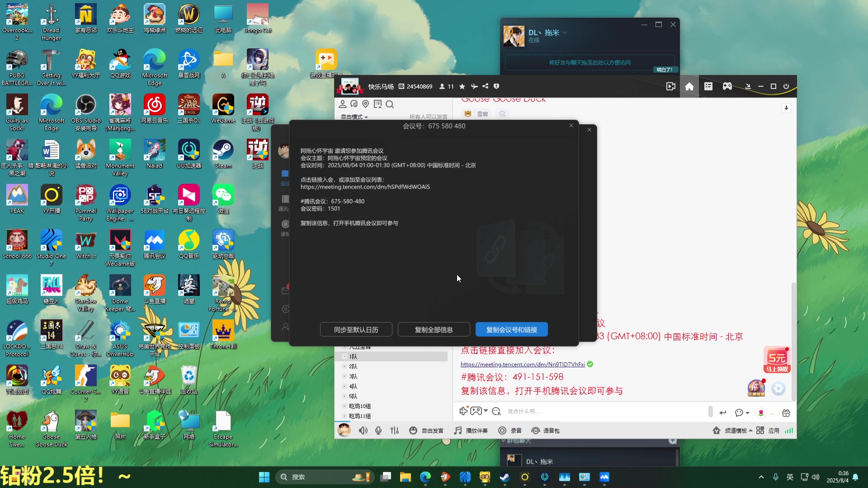The height and width of the screenshot is (488, 868).
Task: Click the network signal bars in YY
Action: click(x=789, y=431)
